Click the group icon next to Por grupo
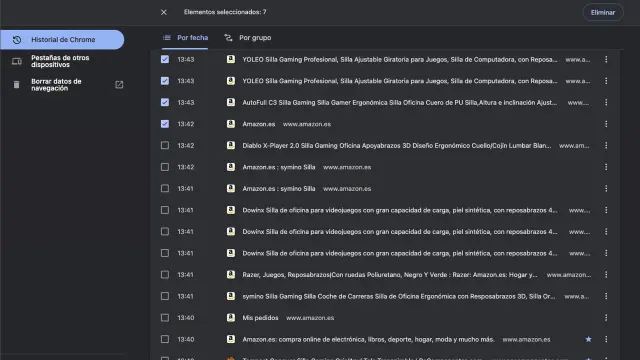This screenshot has width=640, height=360. (228, 38)
